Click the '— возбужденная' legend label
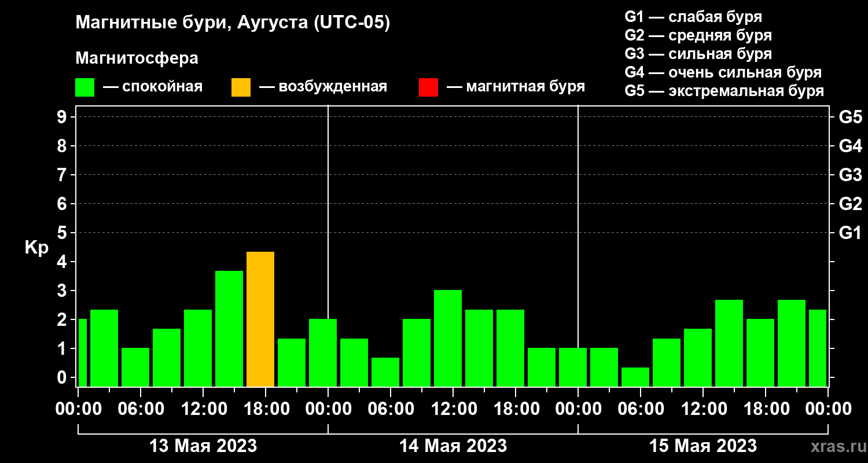 [323, 87]
